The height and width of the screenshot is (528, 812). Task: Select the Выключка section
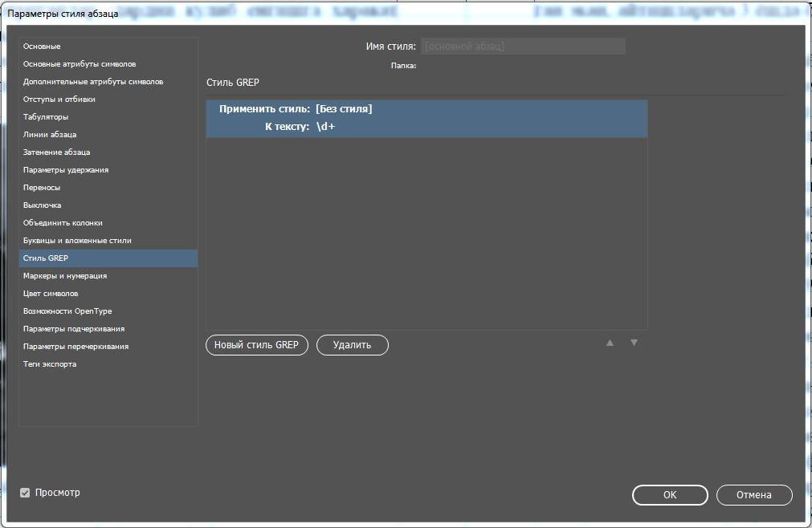coord(108,205)
